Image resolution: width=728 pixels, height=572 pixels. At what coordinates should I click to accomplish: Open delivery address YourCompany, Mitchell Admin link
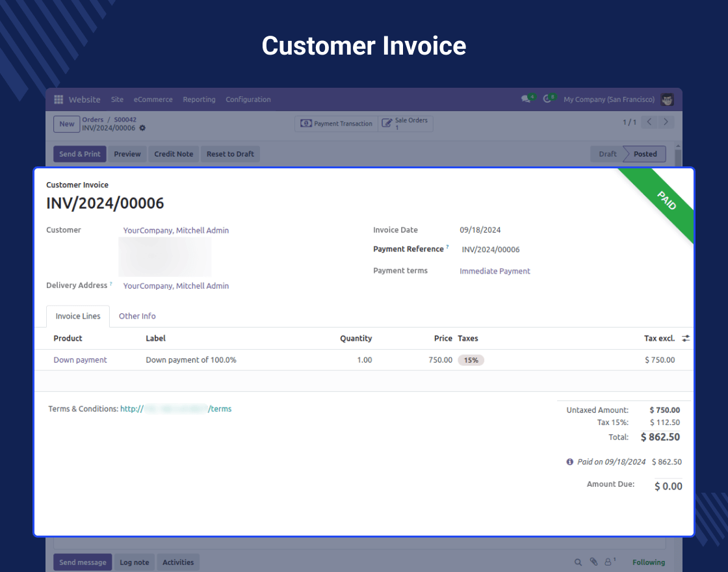point(176,286)
